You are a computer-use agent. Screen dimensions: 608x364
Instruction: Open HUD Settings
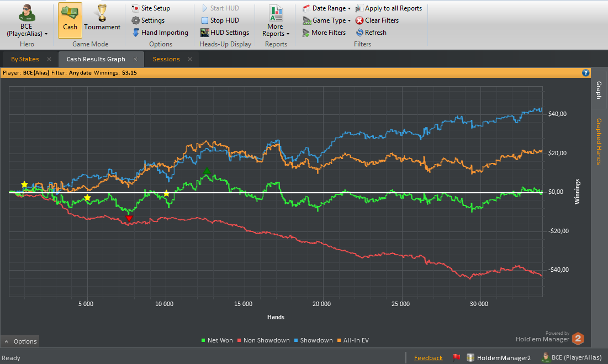click(x=225, y=33)
